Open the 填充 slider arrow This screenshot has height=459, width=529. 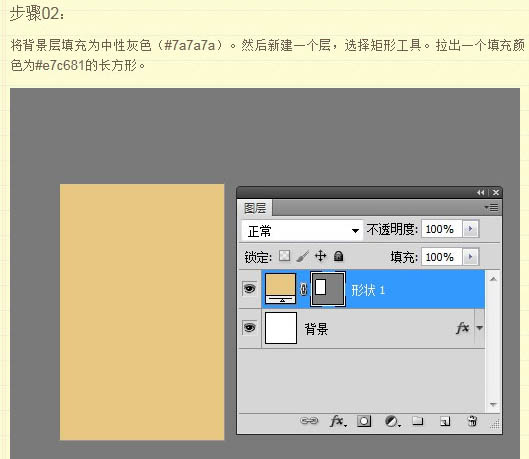(x=471, y=257)
